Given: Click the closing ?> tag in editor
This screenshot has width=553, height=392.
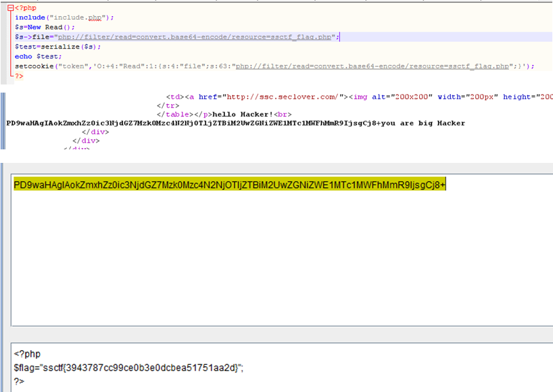Looking at the screenshot, I should point(19,76).
